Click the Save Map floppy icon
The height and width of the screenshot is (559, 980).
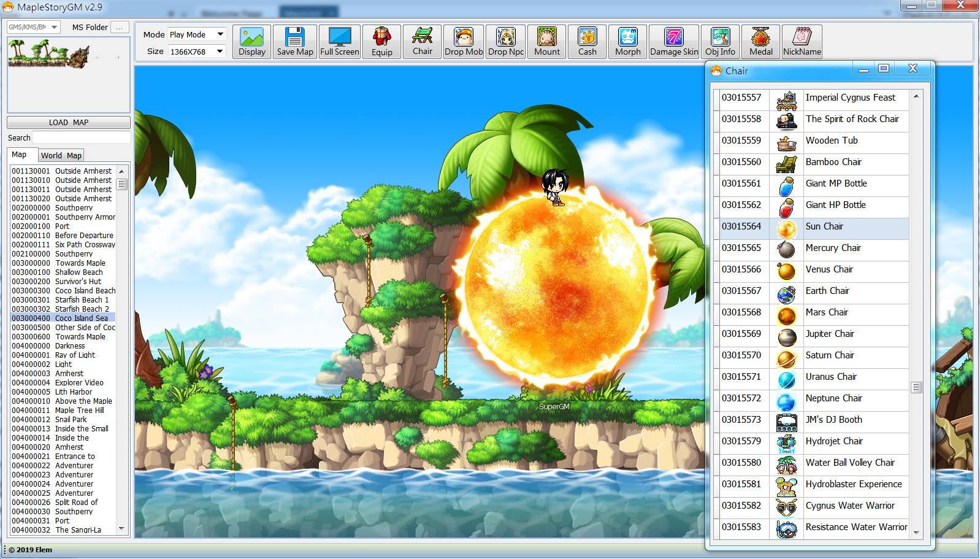pos(295,36)
